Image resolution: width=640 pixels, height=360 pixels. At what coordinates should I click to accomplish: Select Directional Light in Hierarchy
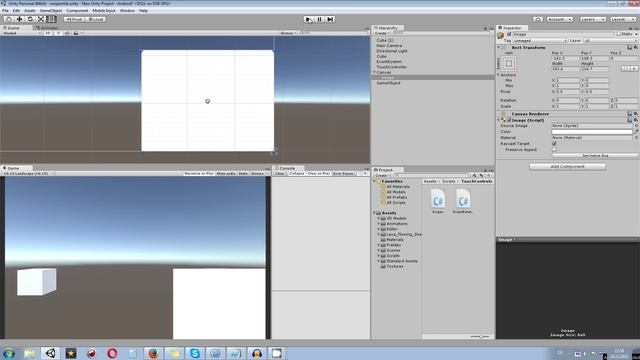pos(392,51)
